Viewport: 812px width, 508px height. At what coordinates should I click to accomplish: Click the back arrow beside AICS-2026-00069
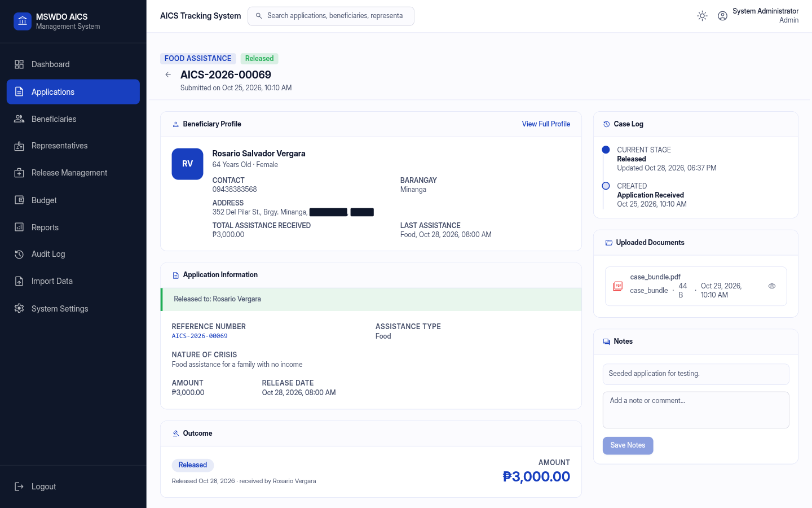(168, 75)
